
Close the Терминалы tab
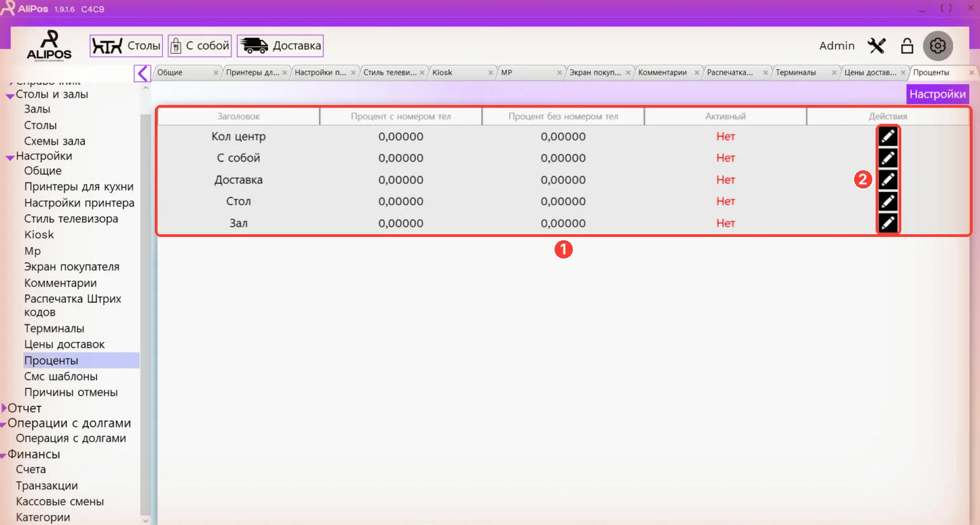(836, 73)
